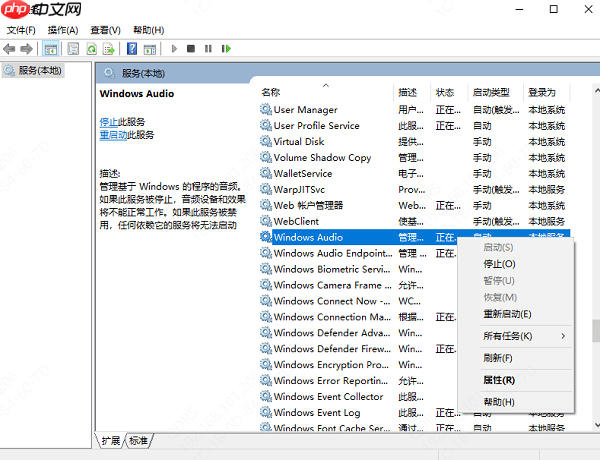Image resolution: width=600 pixels, height=460 pixels.
Task: Click the 停止 link for this service
Action: coord(108,121)
